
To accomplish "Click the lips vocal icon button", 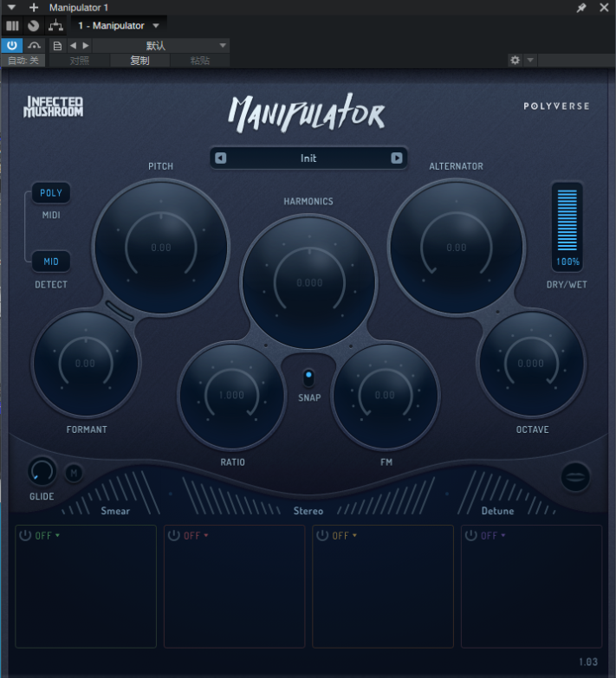I will coord(575,476).
